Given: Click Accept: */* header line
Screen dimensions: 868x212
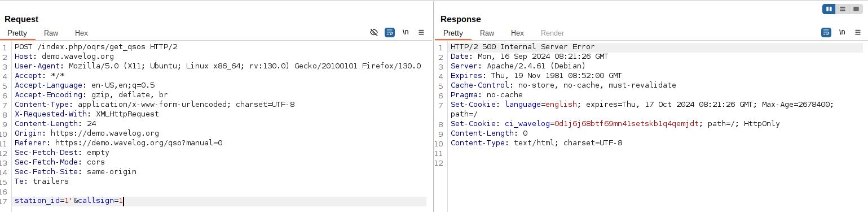Looking at the screenshot, I should click(39, 76).
